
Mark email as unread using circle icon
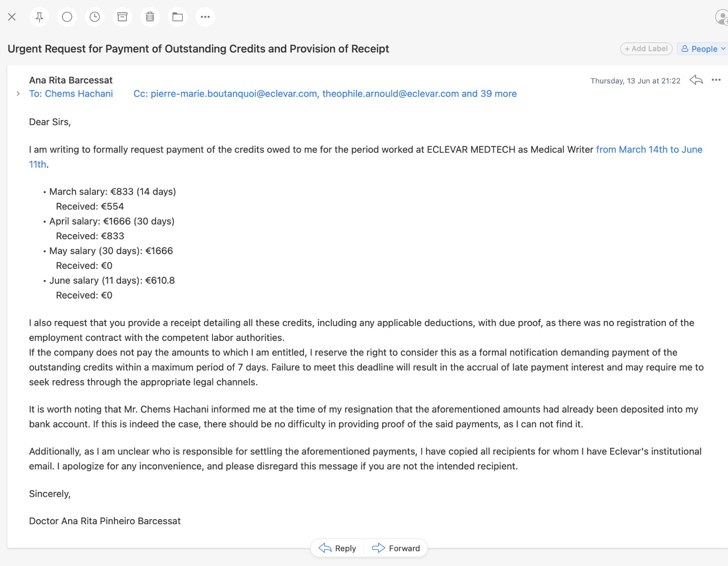(x=67, y=17)
